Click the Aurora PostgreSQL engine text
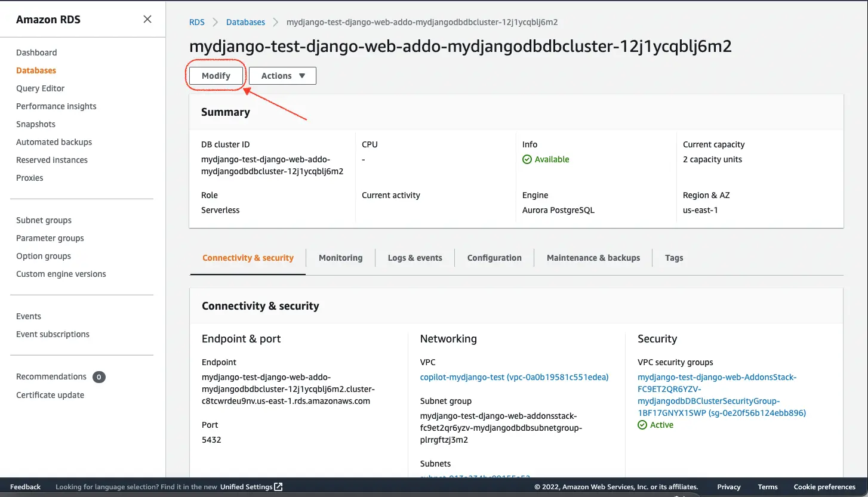This screenshot has width=868, height=497. 558,210
